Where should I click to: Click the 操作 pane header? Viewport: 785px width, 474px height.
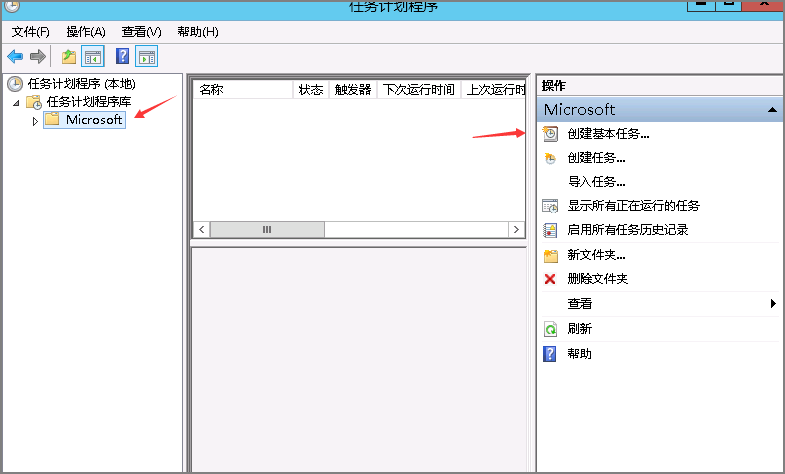(x=659, y=86)
